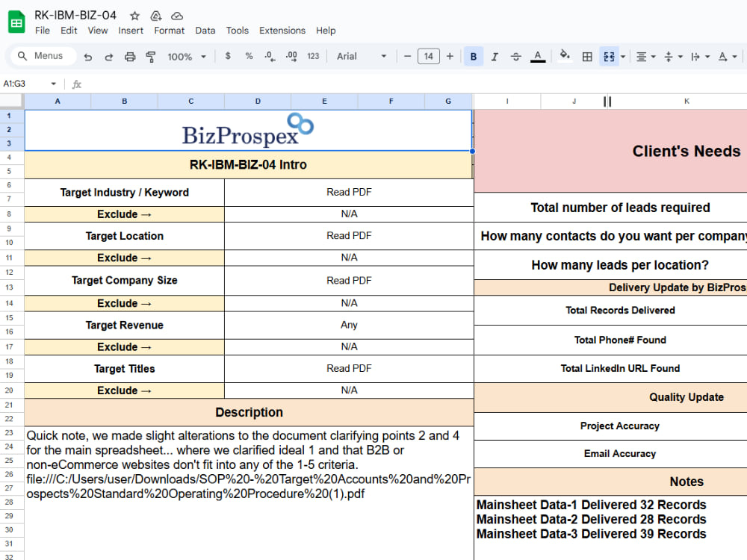Format as currency with dollar icon
The width and height of the screenshot is (747, 560).
pyautogui.click(x=228, y=56)
